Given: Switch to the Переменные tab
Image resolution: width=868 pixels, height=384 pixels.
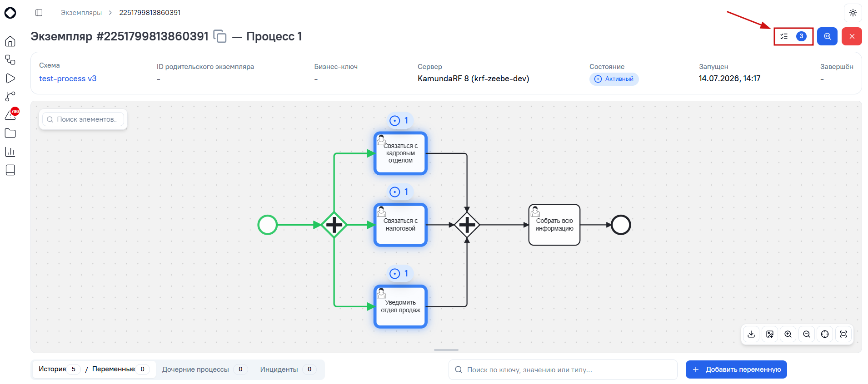Looking at the screenshot, I should (x=120, y=369).
